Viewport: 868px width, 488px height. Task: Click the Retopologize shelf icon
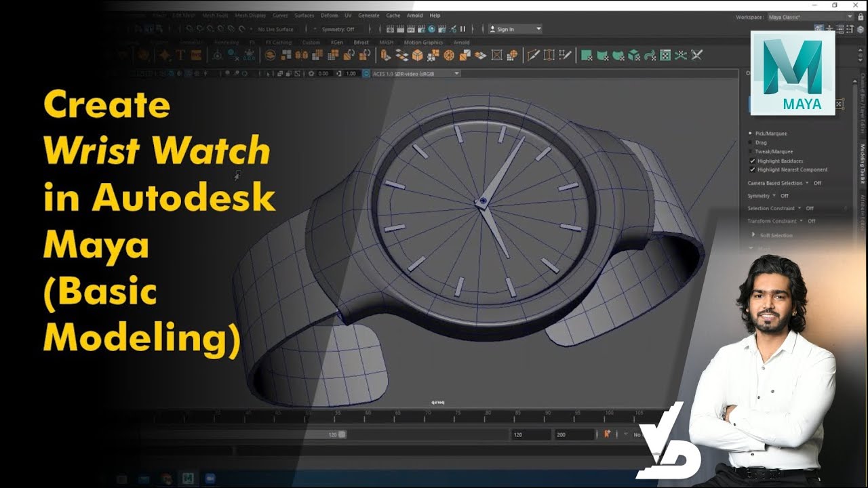(365, 55)
